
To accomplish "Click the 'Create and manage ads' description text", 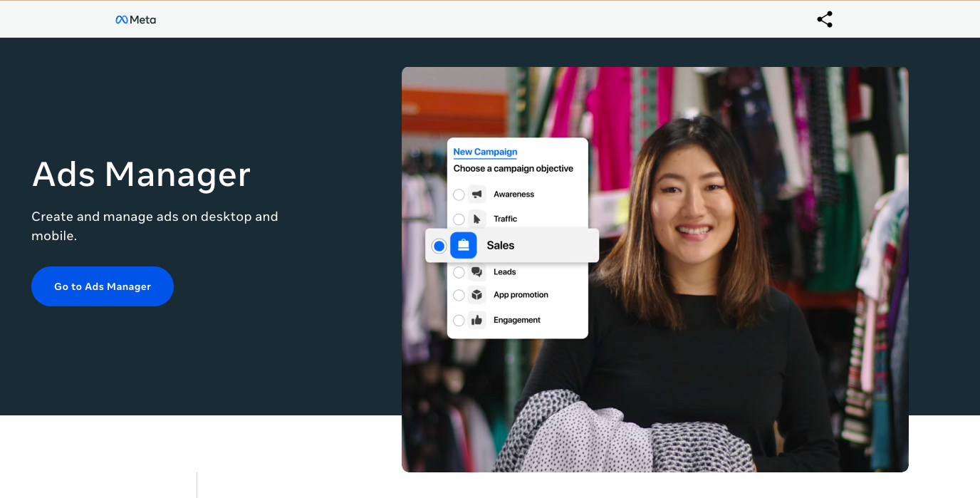I will click(x=155, y=226).
